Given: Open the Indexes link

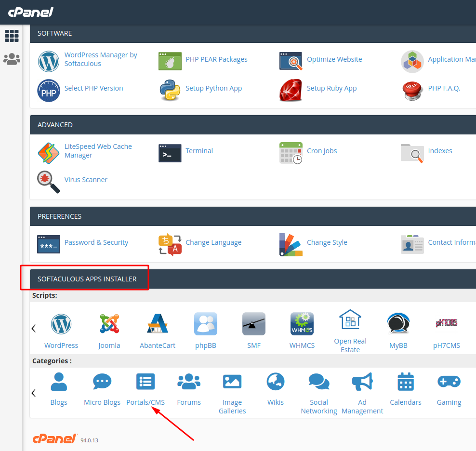Looking at the screenshot, I should point(440,151).
